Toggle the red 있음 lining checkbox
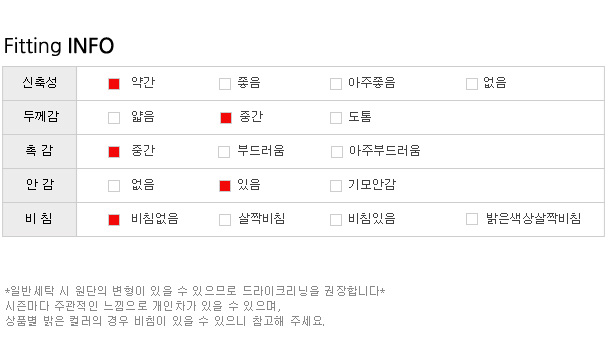This screenshot has width=608, height=361. tap(225, 186)
